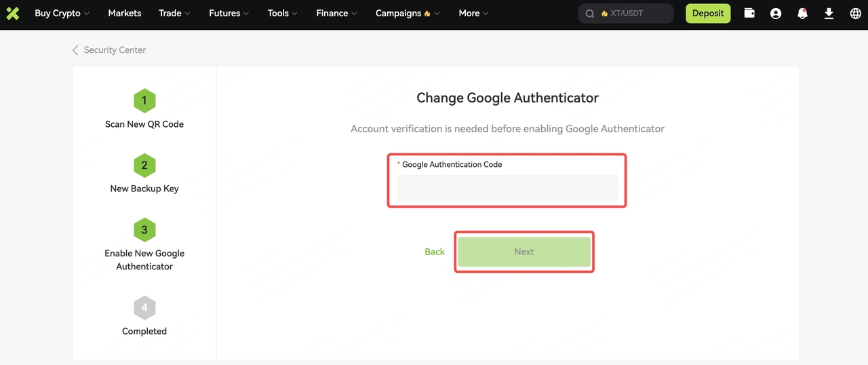868x365 pixels.
Task: Expand the Buy Crypto dropdown
Action: [62, 13]
